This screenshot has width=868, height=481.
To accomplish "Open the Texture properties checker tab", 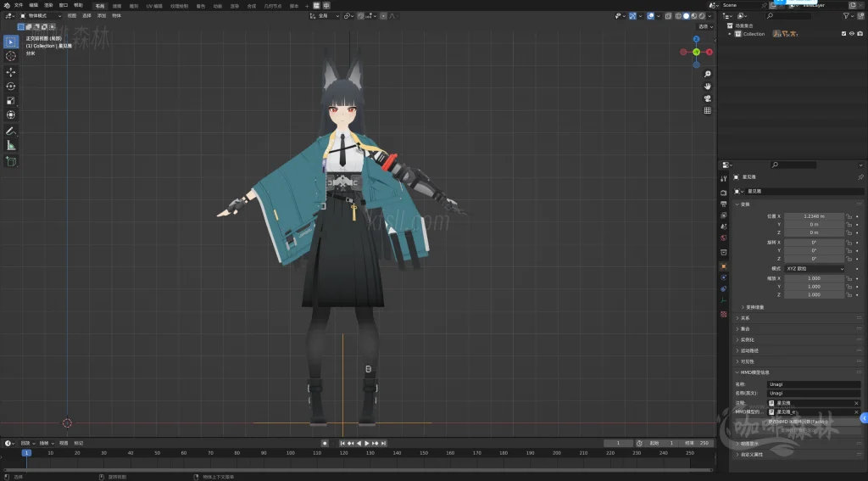I will (724, 314).
